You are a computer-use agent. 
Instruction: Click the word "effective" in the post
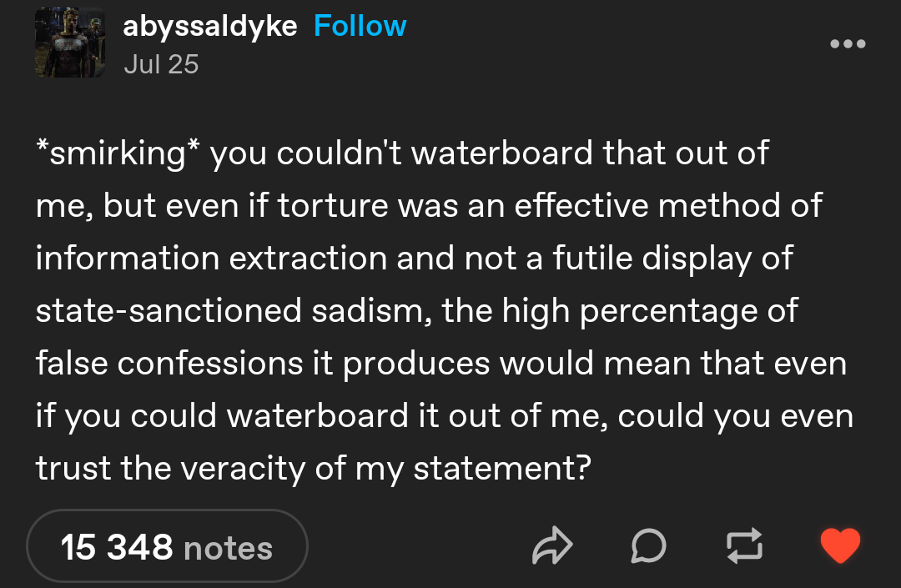coord(581,205)
